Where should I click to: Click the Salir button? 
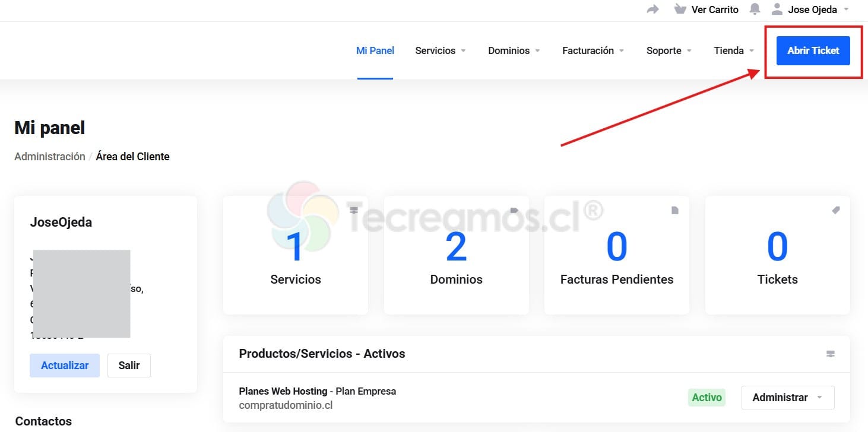129,366
